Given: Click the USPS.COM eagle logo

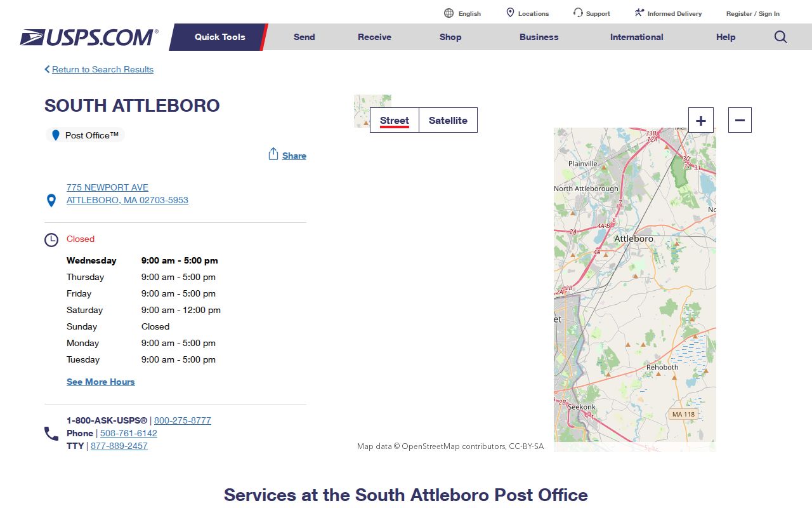Looking at the screenshot, I should pos(89,37).
